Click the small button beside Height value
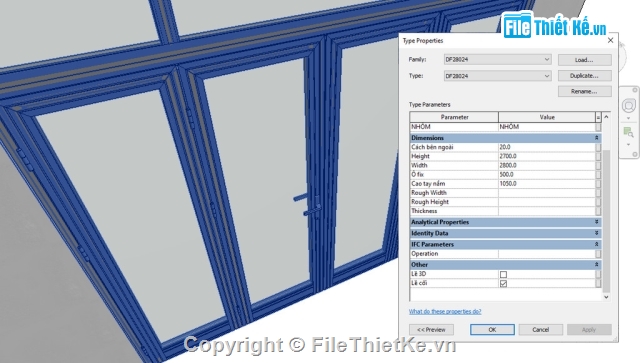Image resolution: width=640 pixels, height=363 pixels. click(598, 156)
